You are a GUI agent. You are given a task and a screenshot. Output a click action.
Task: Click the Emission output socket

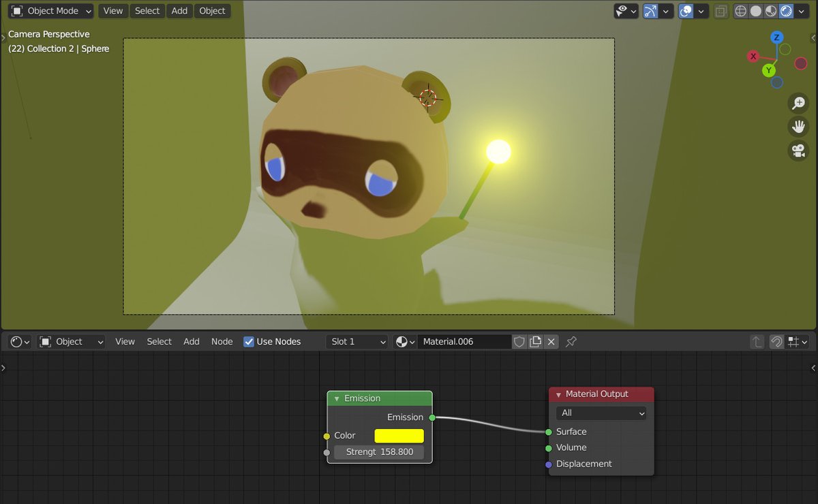tap(432, 418)
